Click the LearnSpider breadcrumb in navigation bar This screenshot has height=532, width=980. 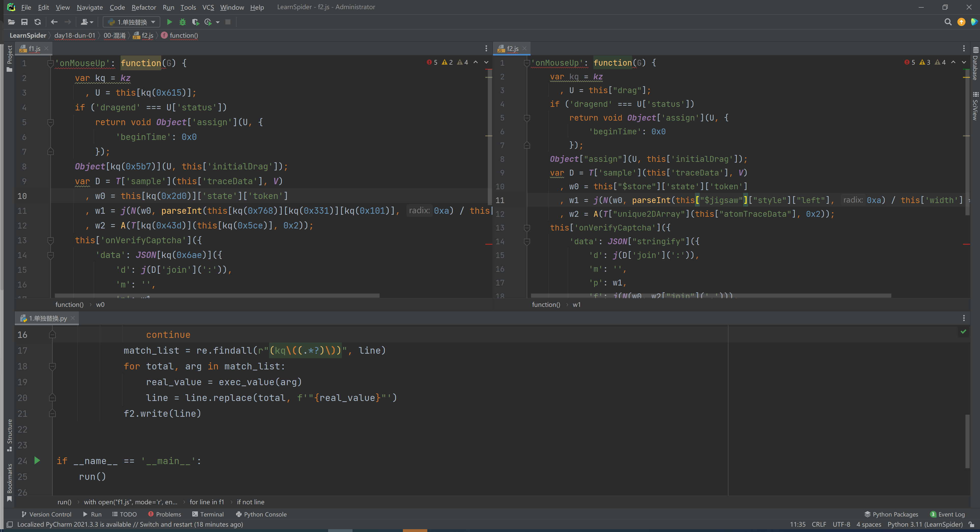pos(28,35)
